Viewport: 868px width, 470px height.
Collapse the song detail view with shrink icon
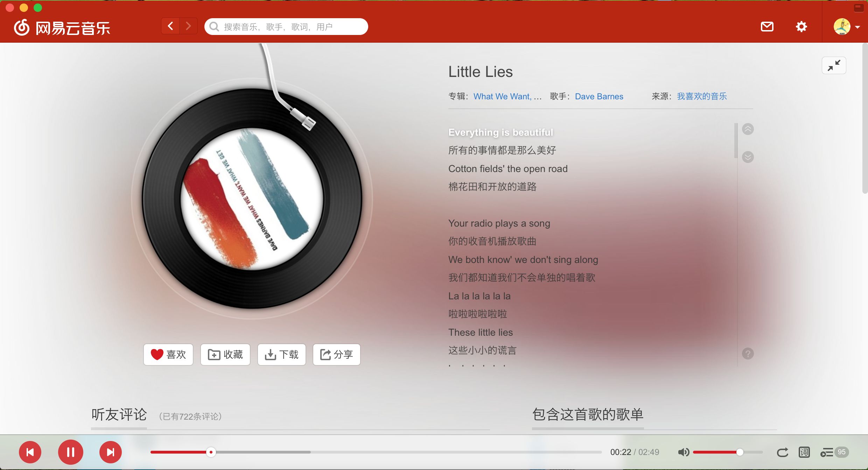pyautogui.click(x=834, y=65)
